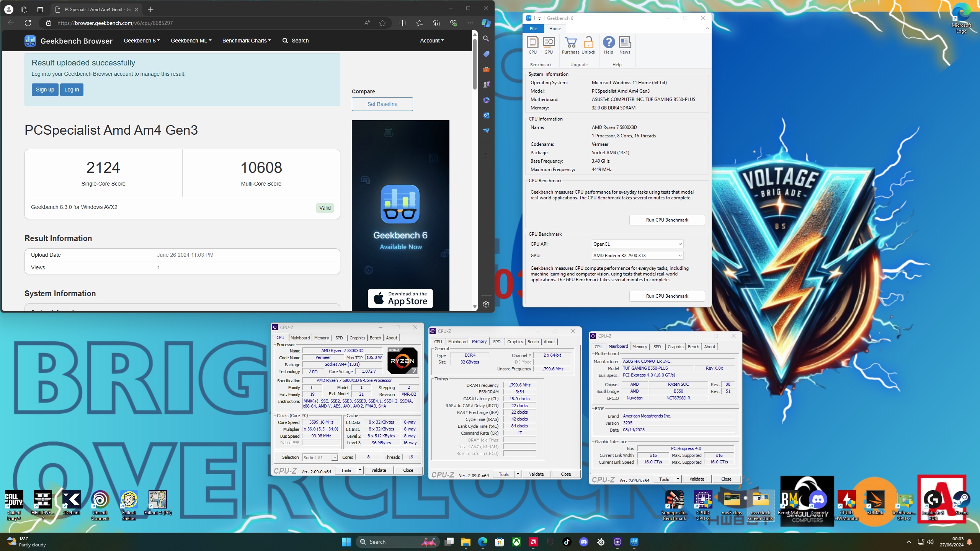Open the GPU selection AMD Radeon dropdown
This screenshot has height=551, width=980.
tap(637, 256)
